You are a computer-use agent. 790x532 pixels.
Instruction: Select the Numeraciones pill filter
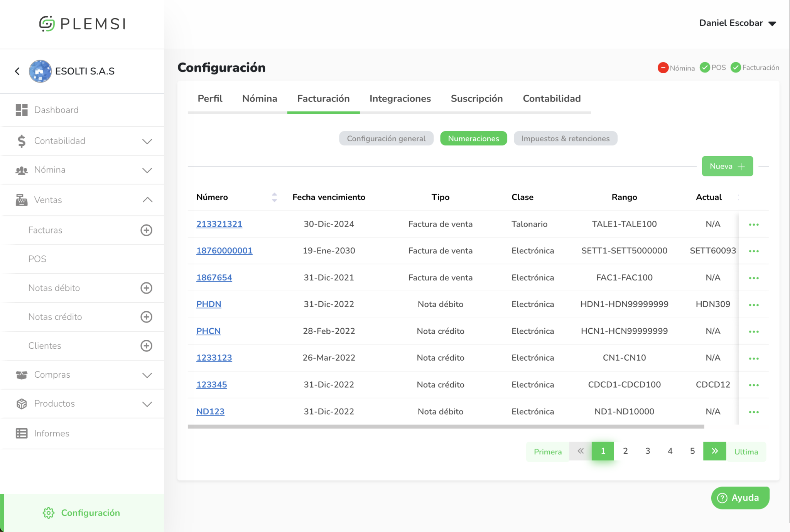tap(473, 138)
